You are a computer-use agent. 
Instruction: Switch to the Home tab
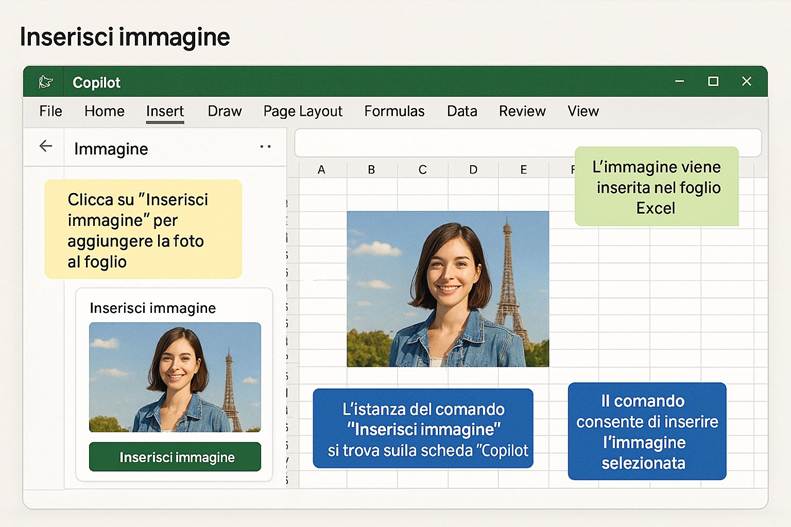[104, 111]
